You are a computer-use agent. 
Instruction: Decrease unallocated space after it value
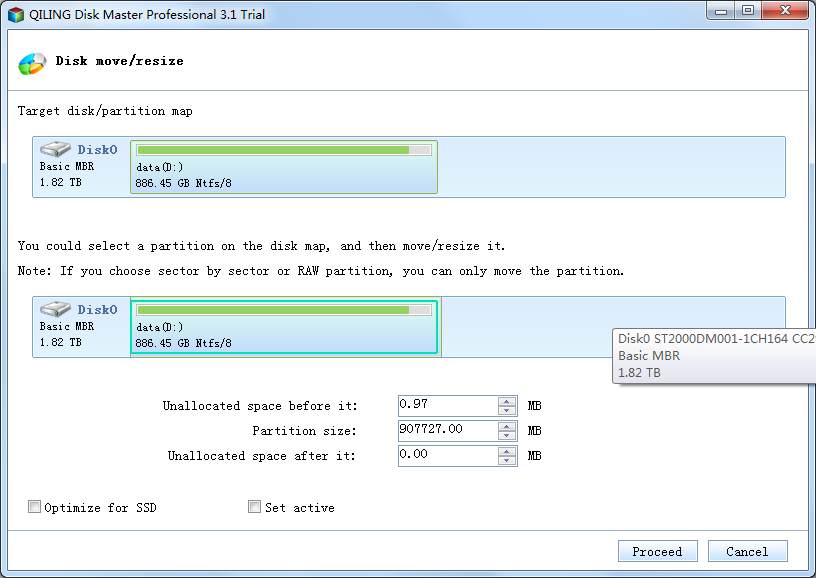click(x=507, y=461)
